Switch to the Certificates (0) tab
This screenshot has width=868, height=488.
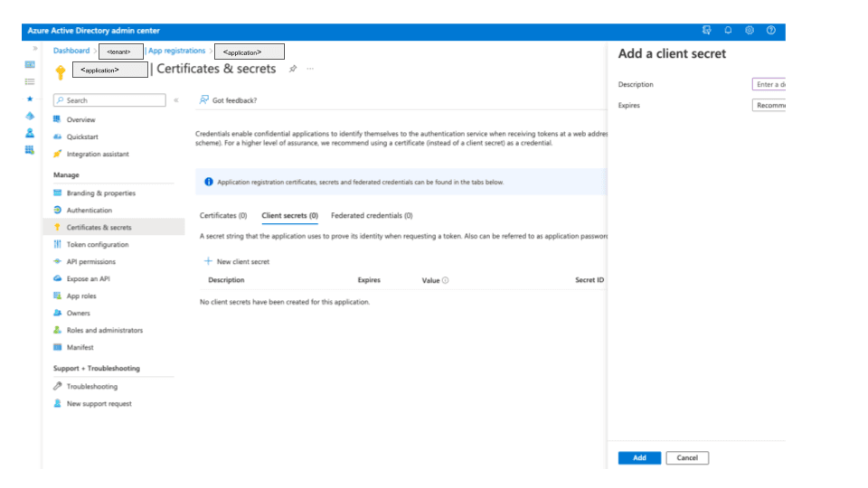click(223, 215)
